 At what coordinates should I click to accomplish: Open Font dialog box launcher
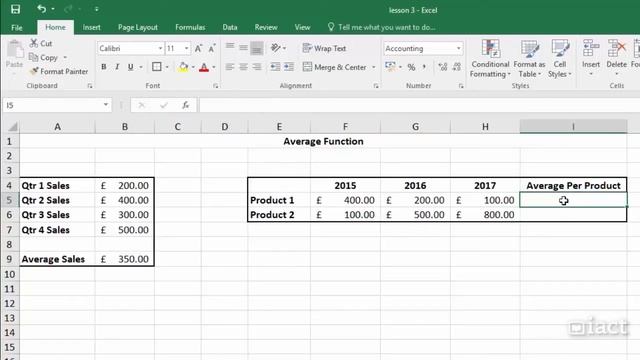[216, 86]
